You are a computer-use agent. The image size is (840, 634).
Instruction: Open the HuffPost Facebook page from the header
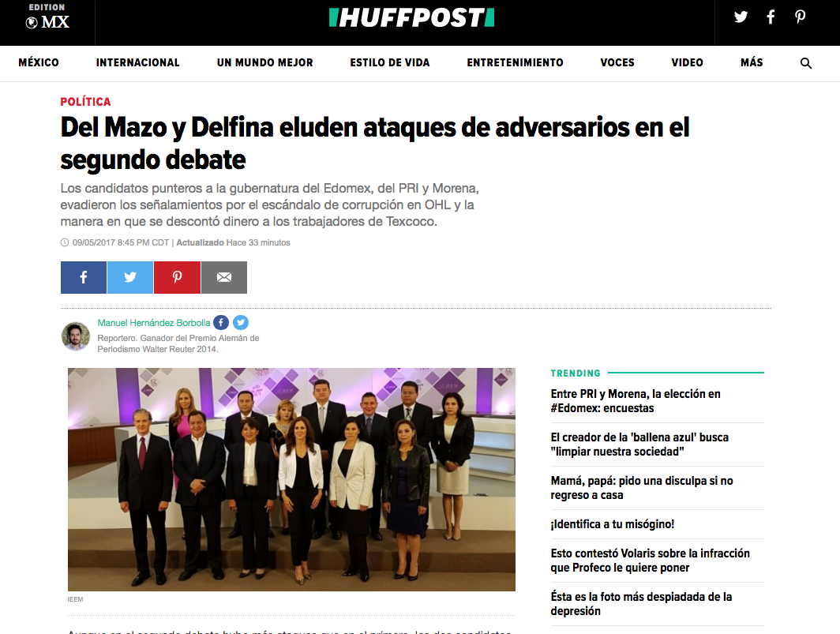tap(771, 17)
